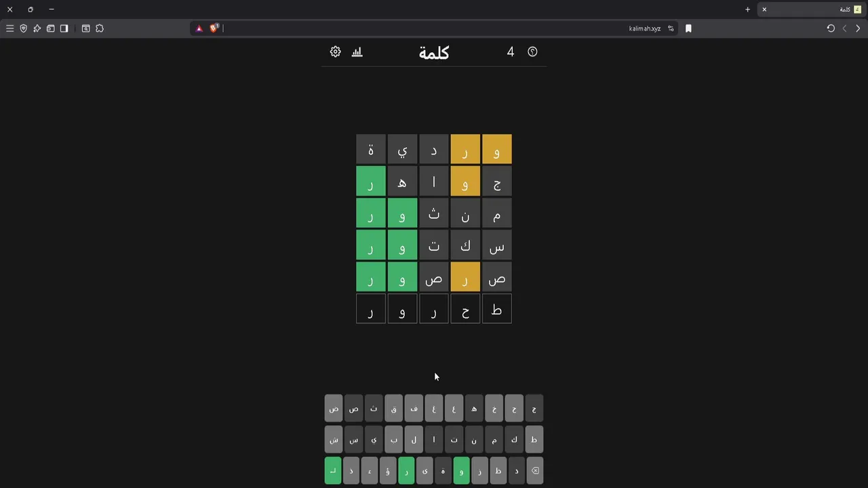Open the statistics bar chart icon

(357, 52)
